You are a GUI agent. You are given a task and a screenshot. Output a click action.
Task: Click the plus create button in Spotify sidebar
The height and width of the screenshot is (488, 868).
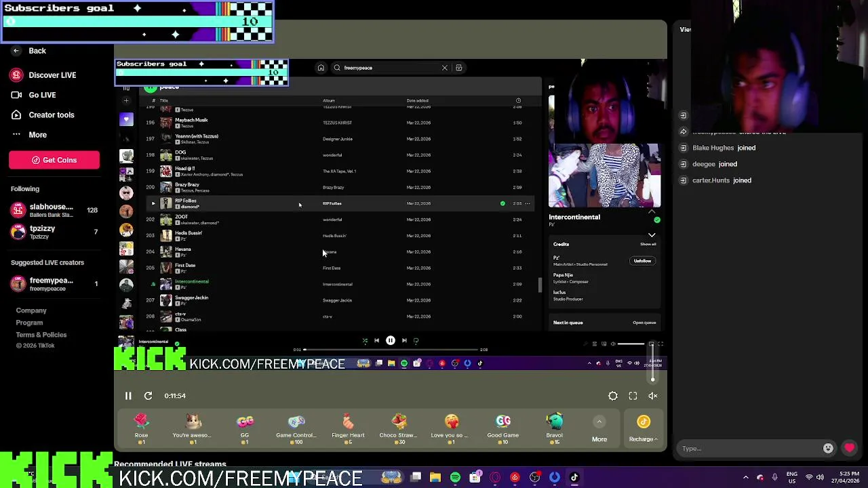coord(126,101)
